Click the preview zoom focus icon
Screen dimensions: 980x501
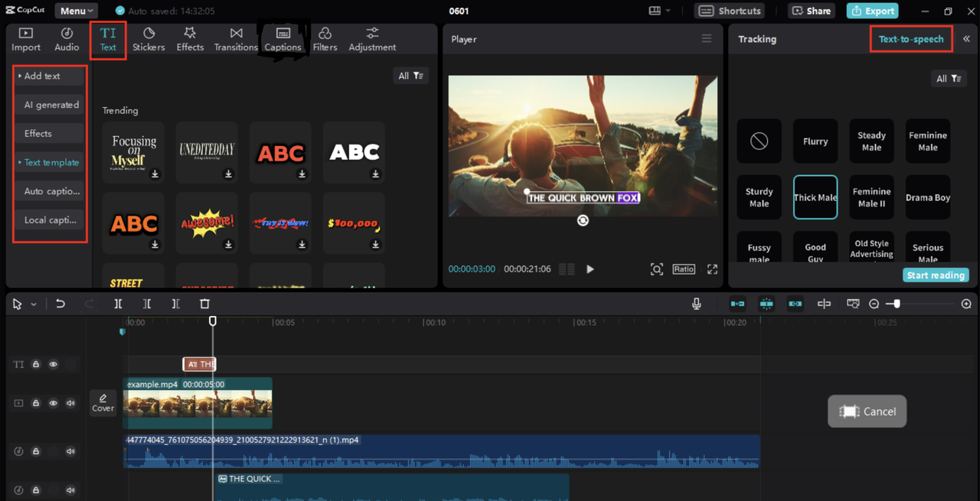point(656,269)
